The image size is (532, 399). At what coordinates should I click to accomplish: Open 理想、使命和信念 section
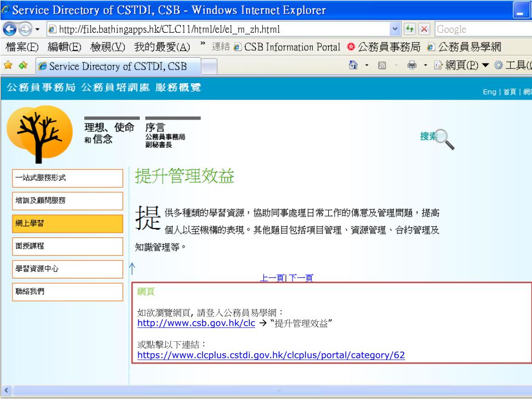(112, 131)
